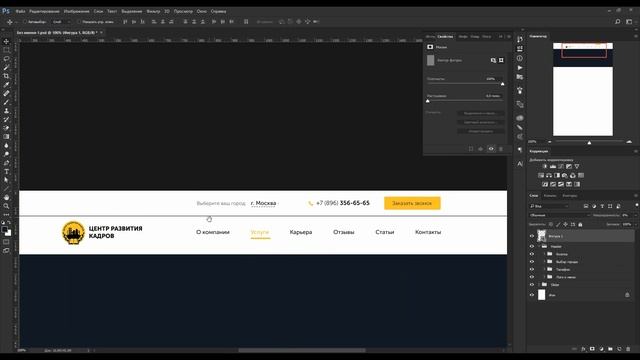Open the Auto-Select Layer/Group dropdown

pos(61,22)
